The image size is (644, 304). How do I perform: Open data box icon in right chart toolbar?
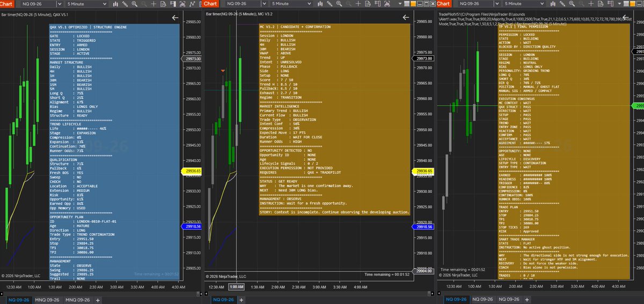pyautogui.click(x=601, y=4)
